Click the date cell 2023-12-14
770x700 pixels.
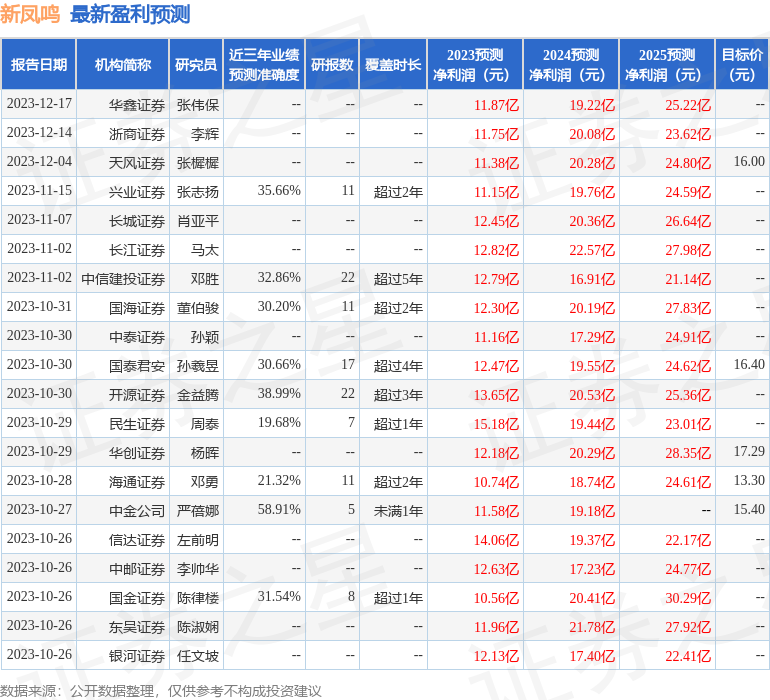[39, 132]
